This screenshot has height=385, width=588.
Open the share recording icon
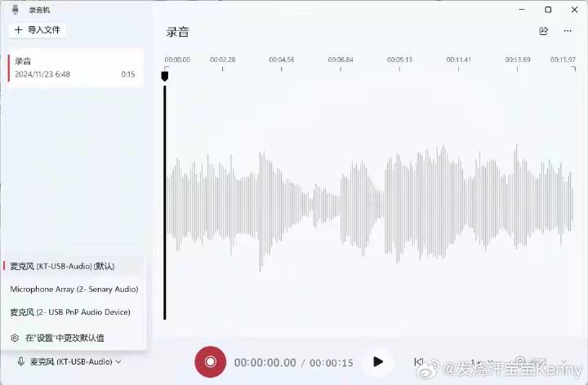click(544, 31)
